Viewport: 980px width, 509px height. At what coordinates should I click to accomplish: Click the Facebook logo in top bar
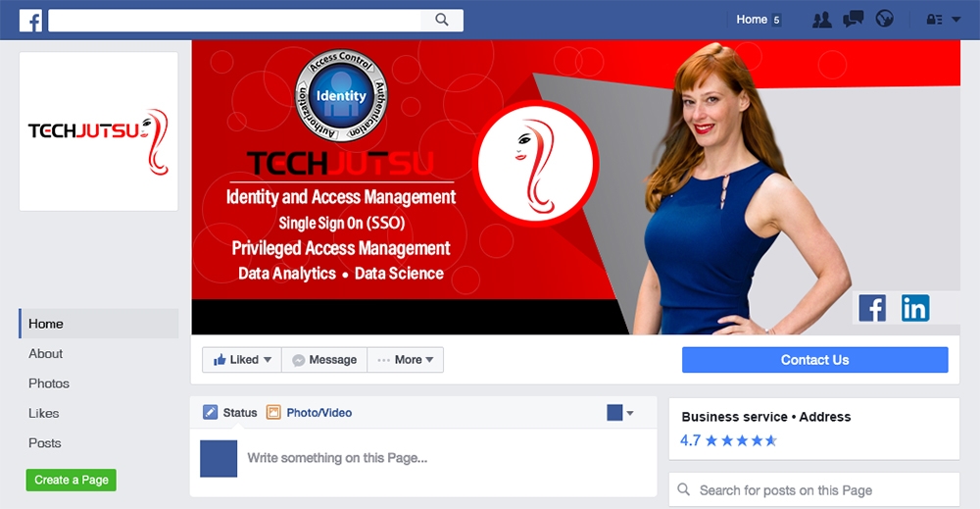coord(30,20)
